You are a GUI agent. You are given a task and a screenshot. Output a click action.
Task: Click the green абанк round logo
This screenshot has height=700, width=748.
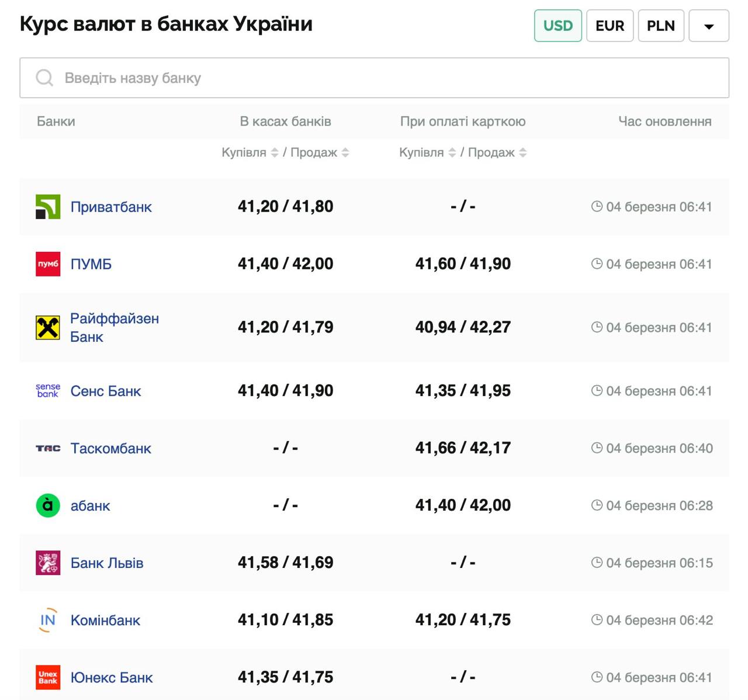click(x=48, y=505)
